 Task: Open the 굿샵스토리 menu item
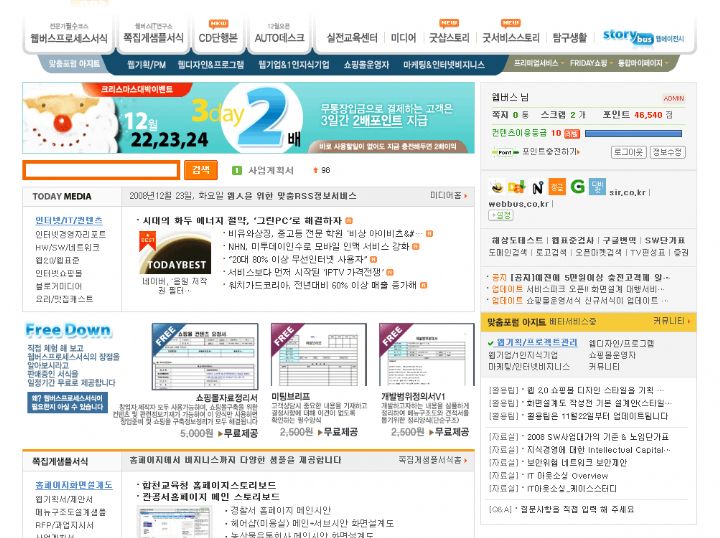point(449,38)
